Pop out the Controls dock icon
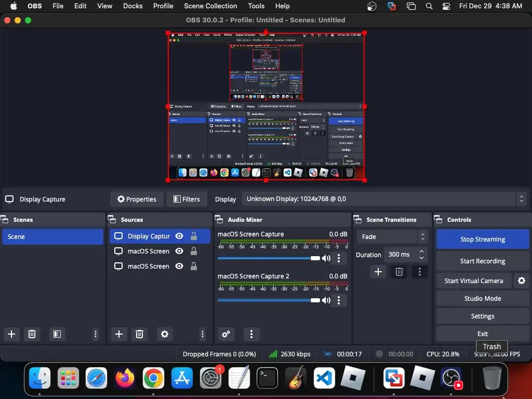532x399 pixels. [x=438, y=220]
